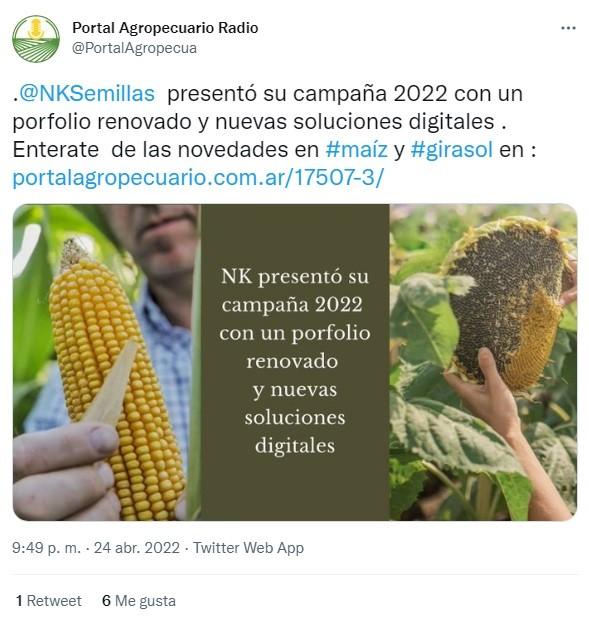
Task: Click the NK campaña 2022 text banner
Action: [295, 362]
